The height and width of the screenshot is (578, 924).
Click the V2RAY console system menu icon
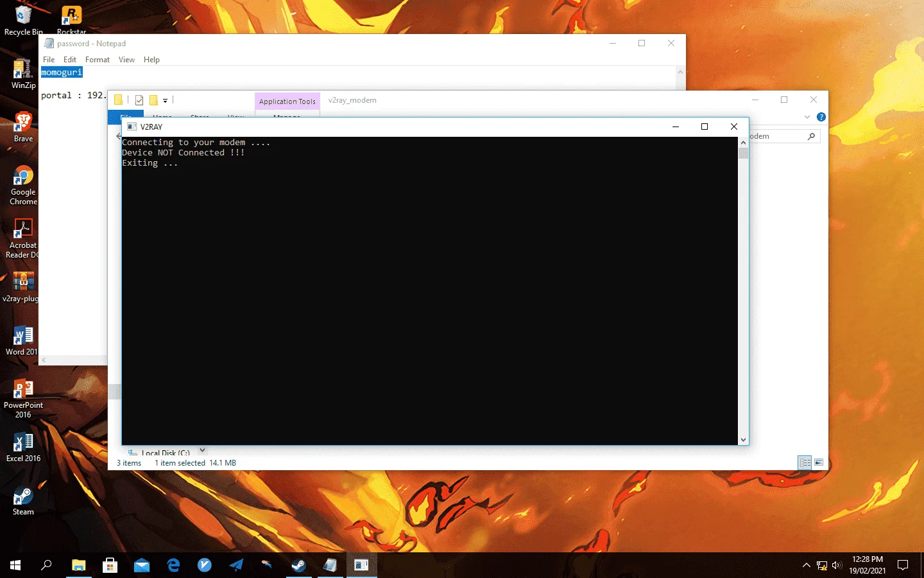(x=132, y=127)
